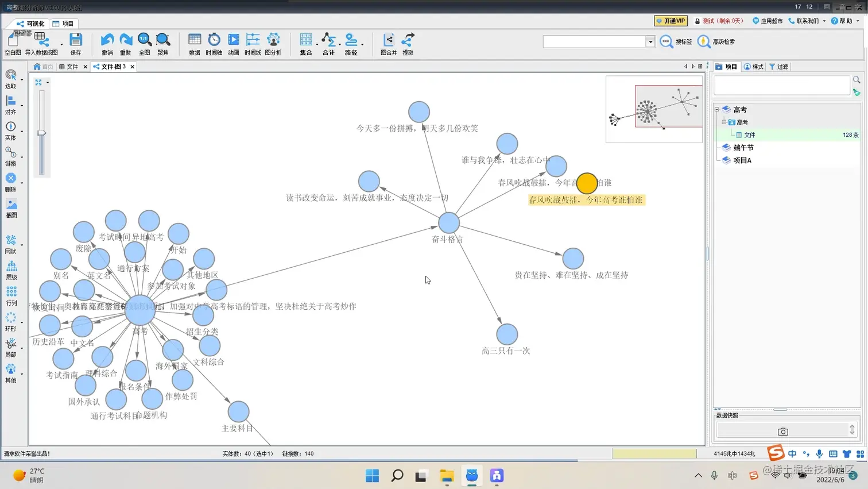Collapse the top-level 高考 project node
The width and height of the screenshot is (868, 489).
(717, 109)
